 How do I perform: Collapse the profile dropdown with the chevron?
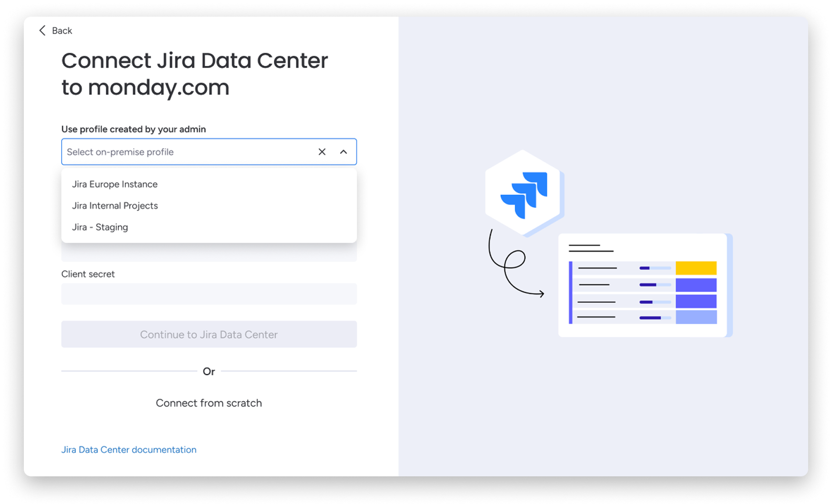tap(343, 152)
